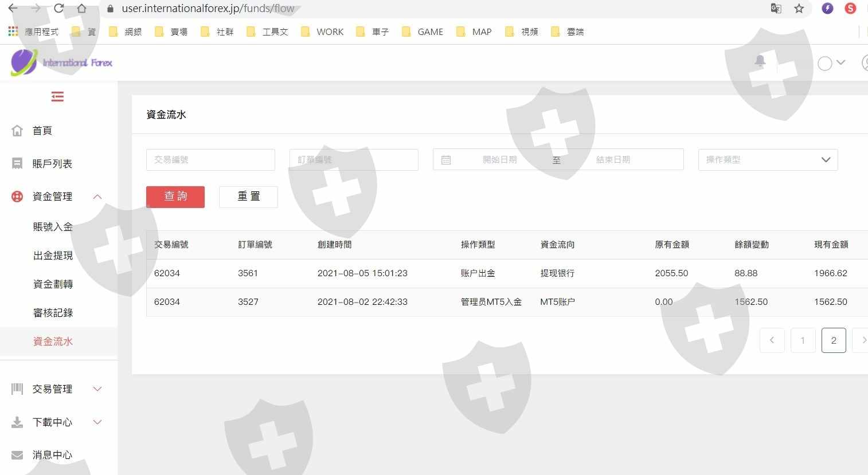The width and height of the screenshot is (868, 475).
Task: Click the red 查詢 button
Action: click(x=175, y=197)
